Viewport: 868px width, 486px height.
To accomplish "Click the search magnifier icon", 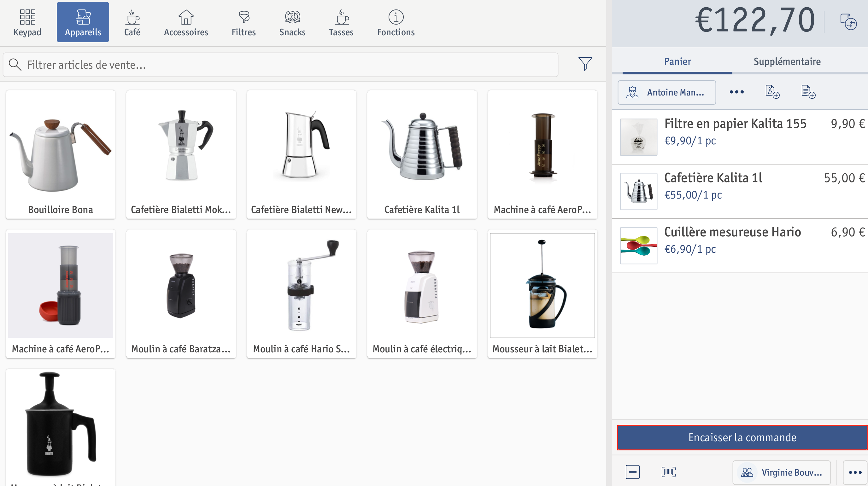I will (15, 64).
